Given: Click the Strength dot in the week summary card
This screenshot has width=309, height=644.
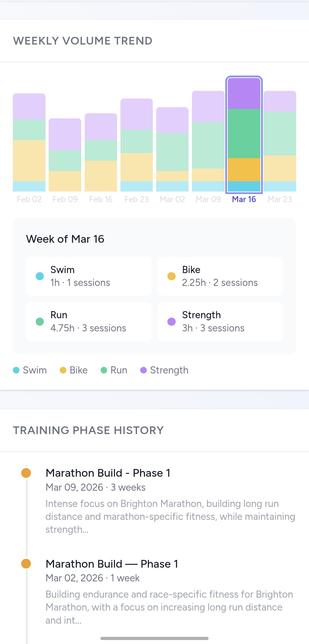Looking at the screenshot, I should point(171,321).
